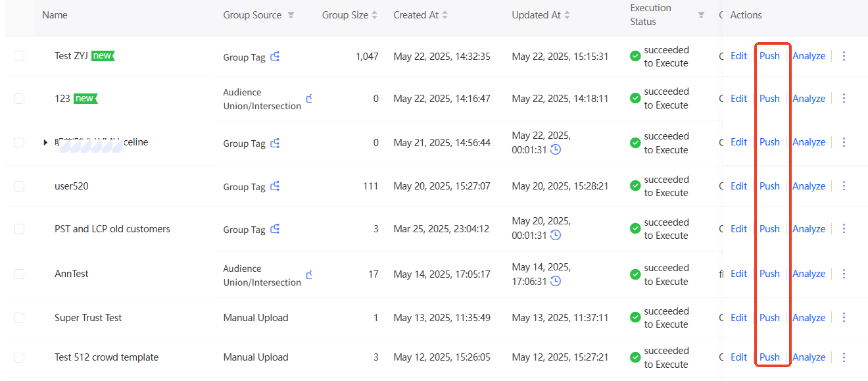Viewport: 868px width, 381px height.
Task: Sort table by Created At
Action: pos(445,15)
